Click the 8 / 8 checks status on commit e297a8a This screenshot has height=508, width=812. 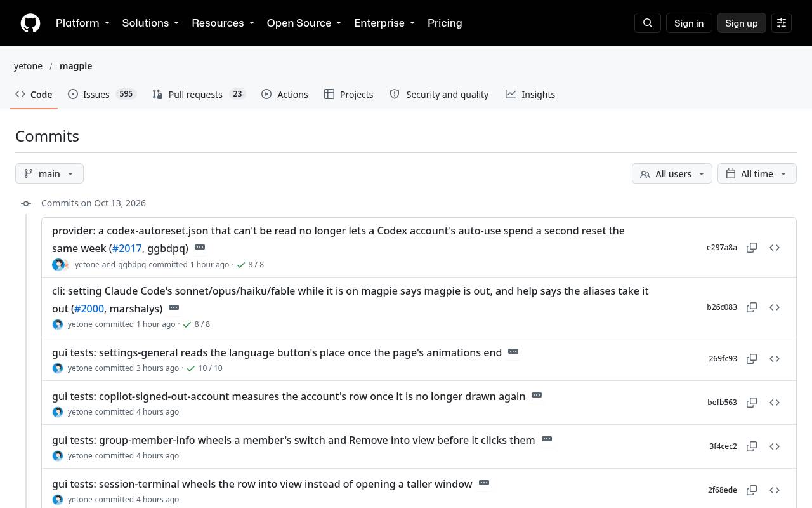(251, 265)
